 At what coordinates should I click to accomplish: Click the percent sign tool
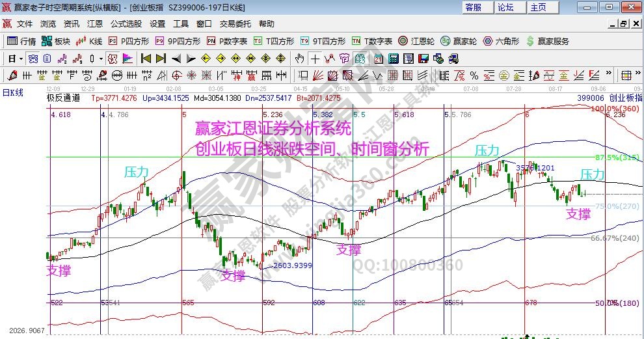474,75
